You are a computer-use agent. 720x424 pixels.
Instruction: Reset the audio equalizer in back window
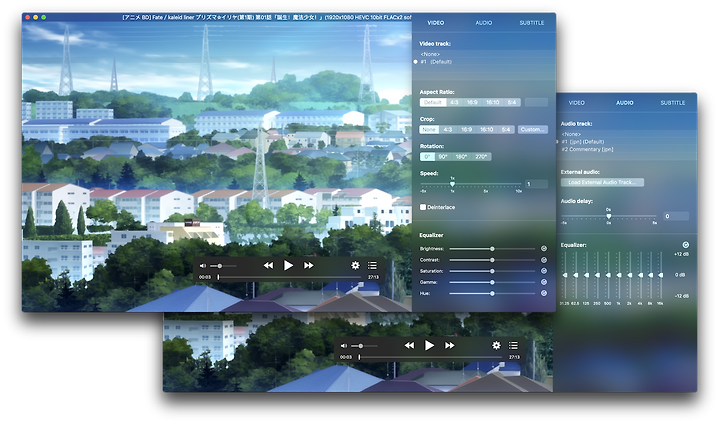click(686, 245)
